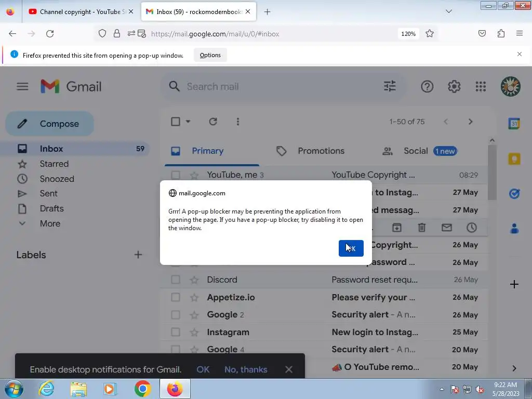Open Google Calendar side panel icon
The image size is (532, 399).
[514, 124]
